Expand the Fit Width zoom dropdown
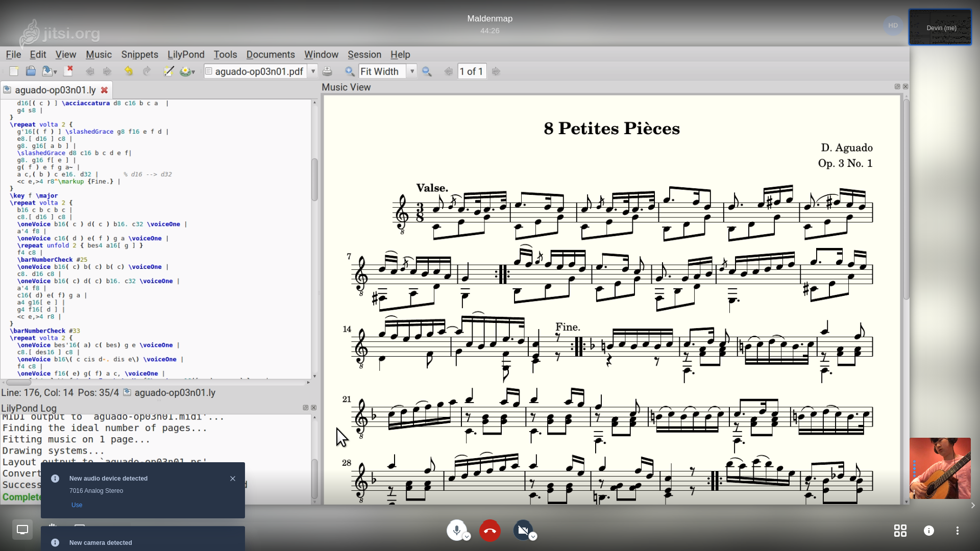Screen dimensions: 980x551 tap(412, 71)
